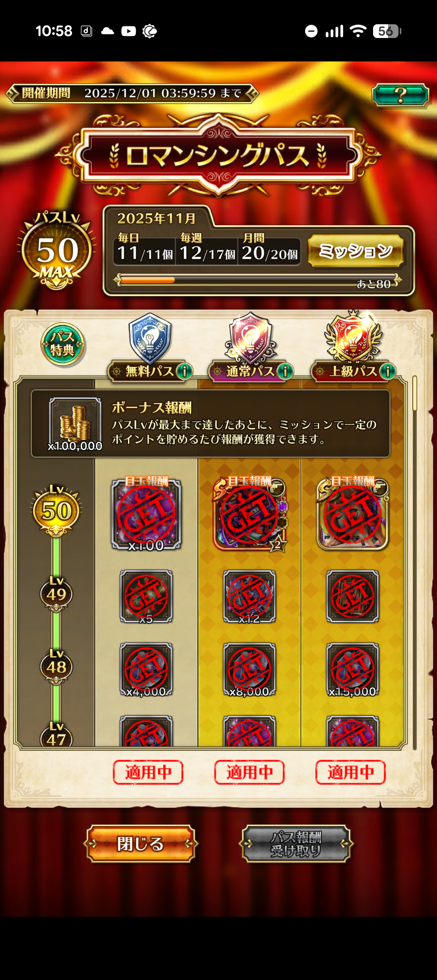Tap 適用中 under the 通常パス column
The width and height of the screenshot is (437, 980).
[x=249, y=772]
